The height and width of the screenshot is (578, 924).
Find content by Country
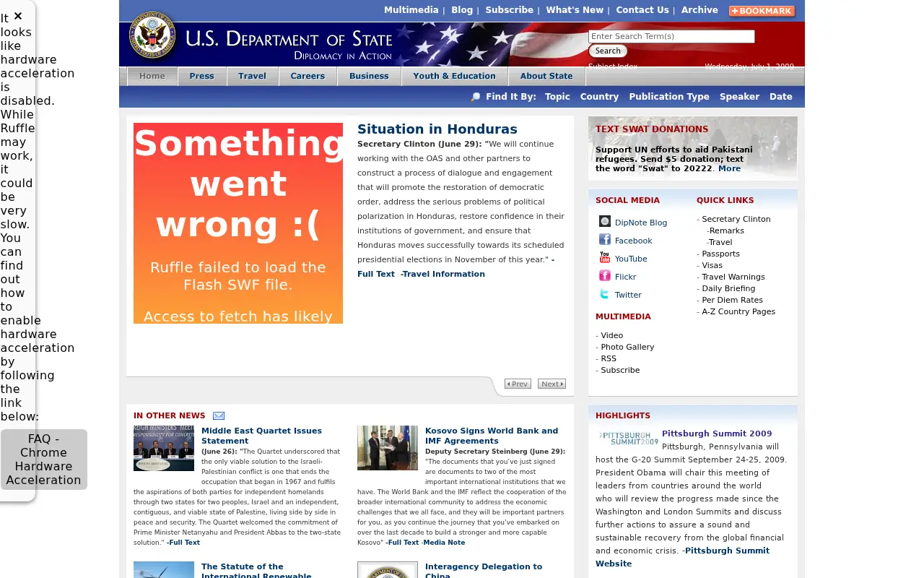tap(599, 97)
